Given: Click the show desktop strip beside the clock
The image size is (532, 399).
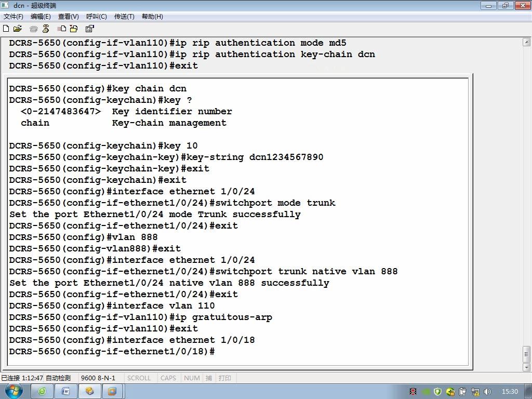Looking at the screenshot, I should (x=528, y=392).
